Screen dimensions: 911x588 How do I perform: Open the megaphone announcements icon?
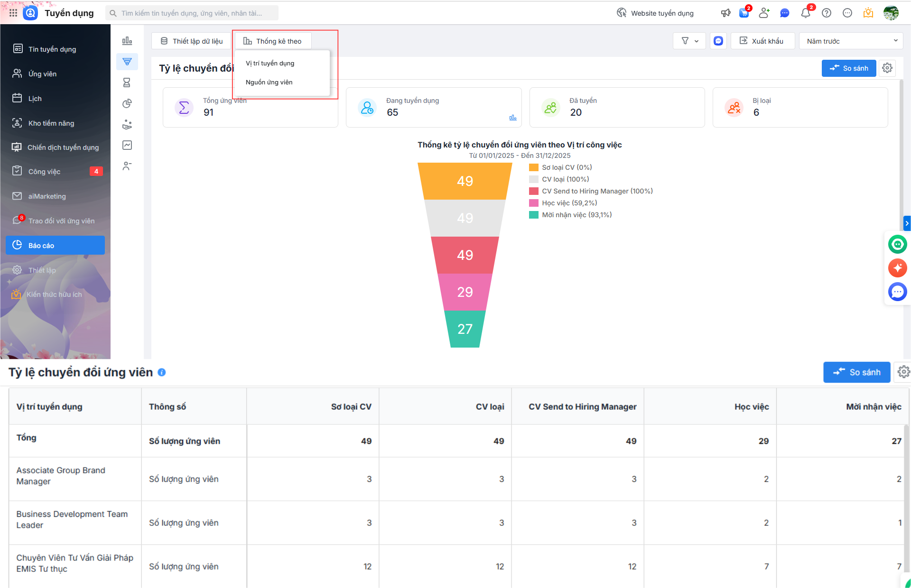(725, 13)
